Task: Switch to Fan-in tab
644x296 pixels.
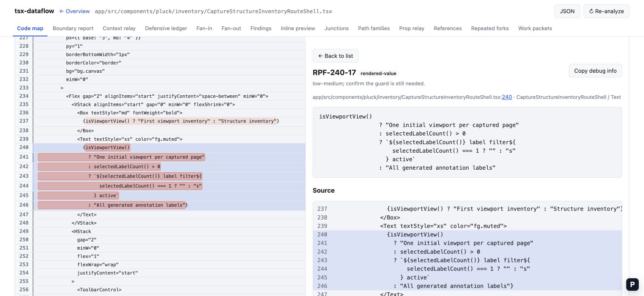Action: 204,28
